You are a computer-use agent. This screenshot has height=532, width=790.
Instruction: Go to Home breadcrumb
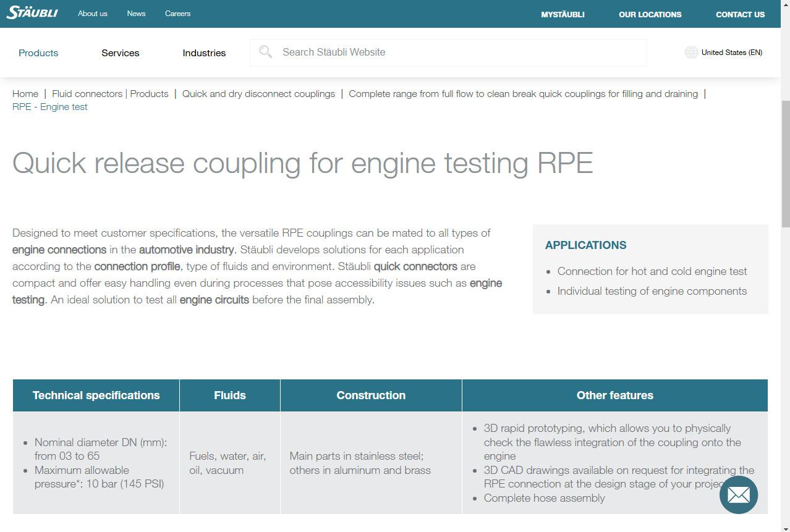[x=25, y=94]
